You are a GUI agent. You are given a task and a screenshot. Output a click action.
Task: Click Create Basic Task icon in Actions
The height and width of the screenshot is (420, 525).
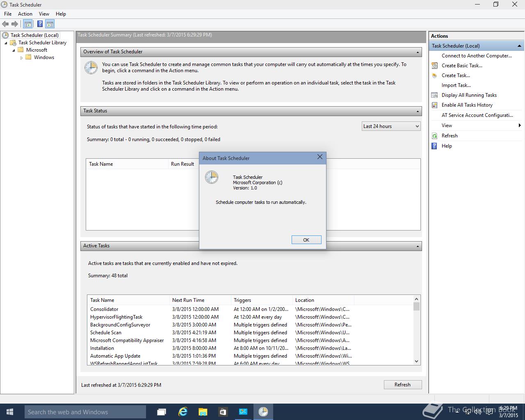[x=435, y=66]
